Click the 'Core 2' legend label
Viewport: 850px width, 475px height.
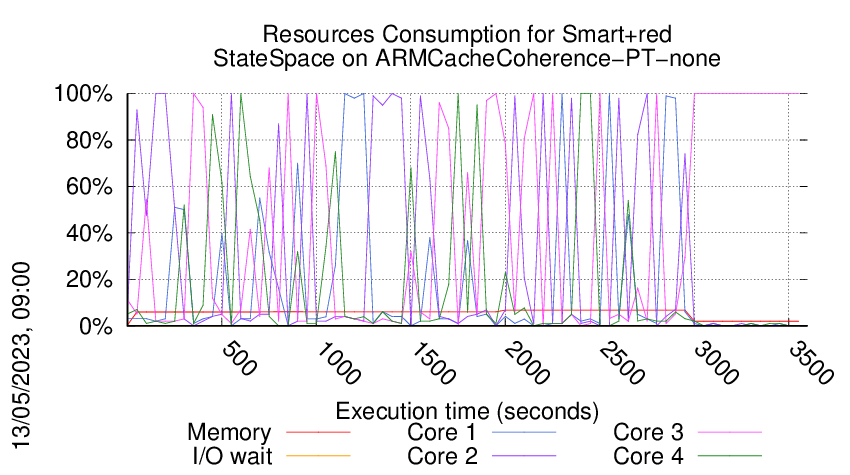point(442,456)
